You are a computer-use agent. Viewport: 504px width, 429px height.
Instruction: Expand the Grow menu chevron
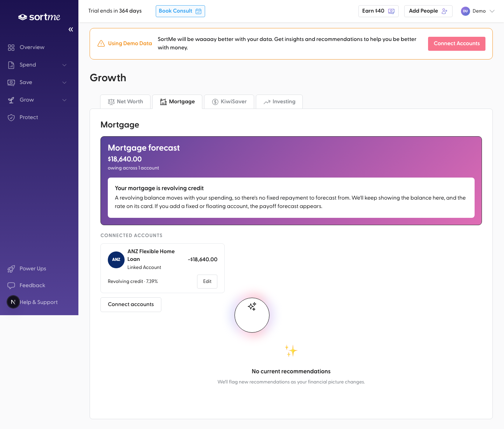tap(64, 100)
